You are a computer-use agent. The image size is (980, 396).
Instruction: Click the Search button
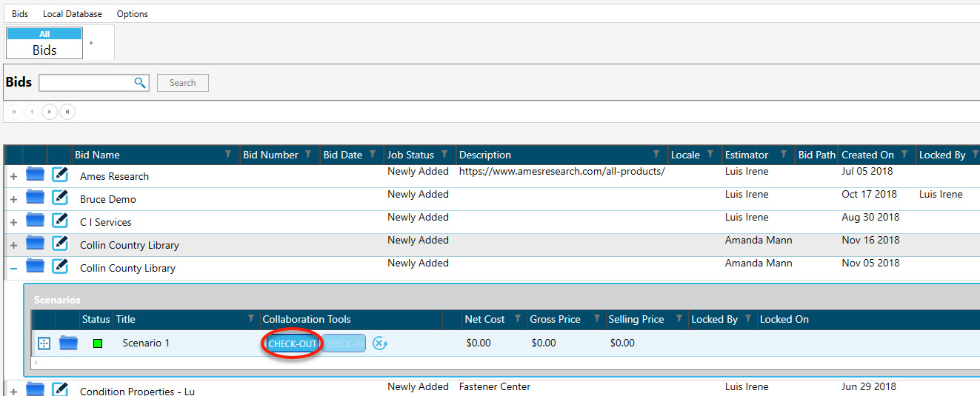tap(182, 83)
